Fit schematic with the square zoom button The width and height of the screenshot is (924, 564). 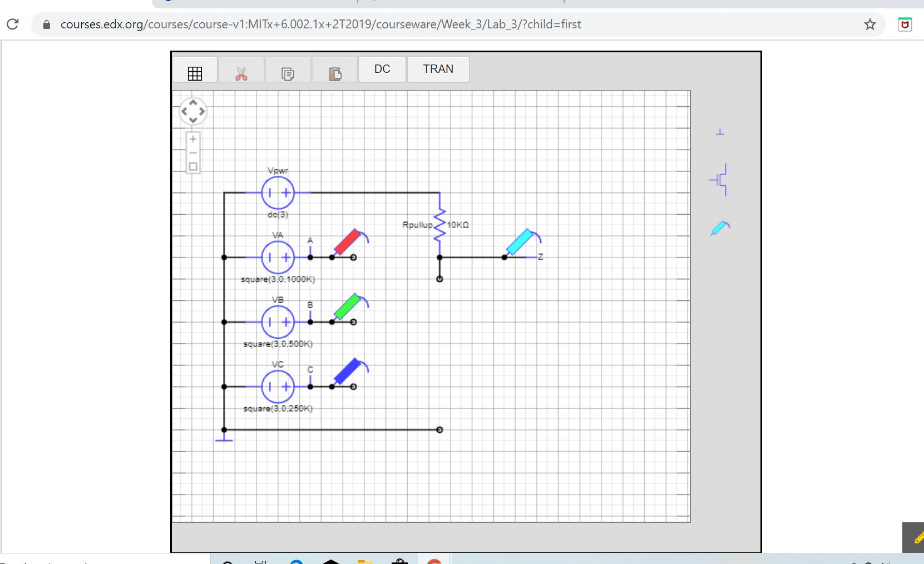click(193, 166)
